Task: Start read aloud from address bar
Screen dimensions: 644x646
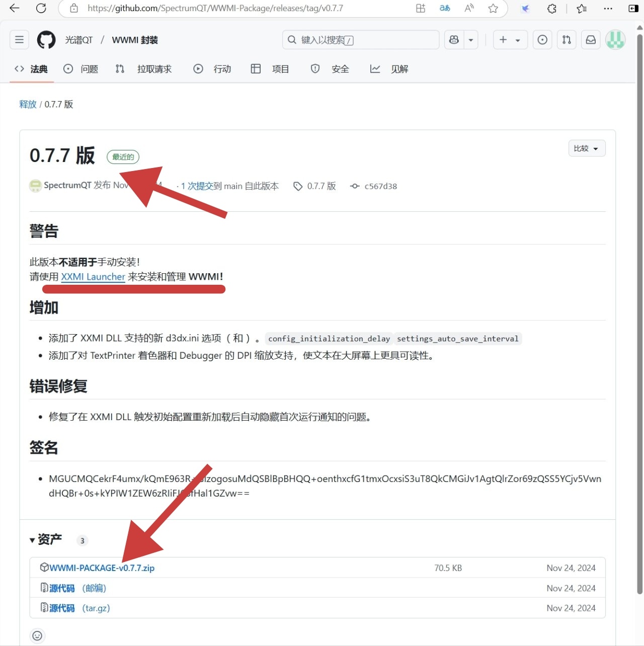Action: tap(469, 8)
